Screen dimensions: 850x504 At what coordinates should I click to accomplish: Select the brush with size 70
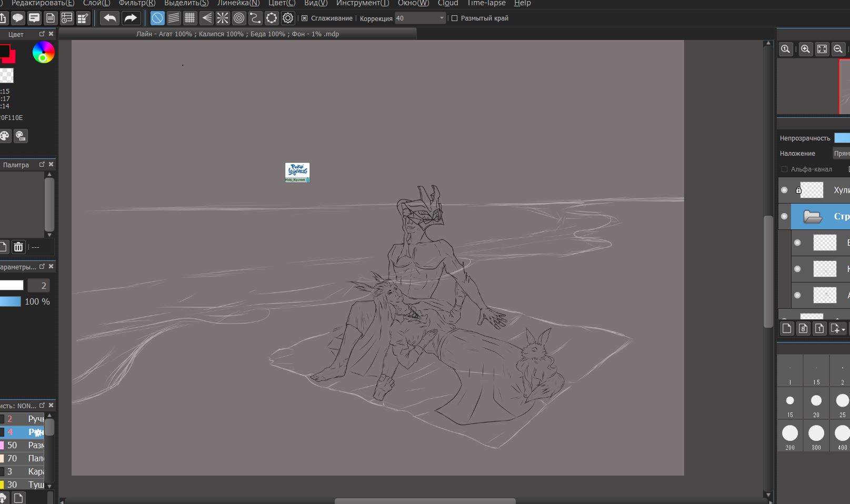[x=22, y=458]
